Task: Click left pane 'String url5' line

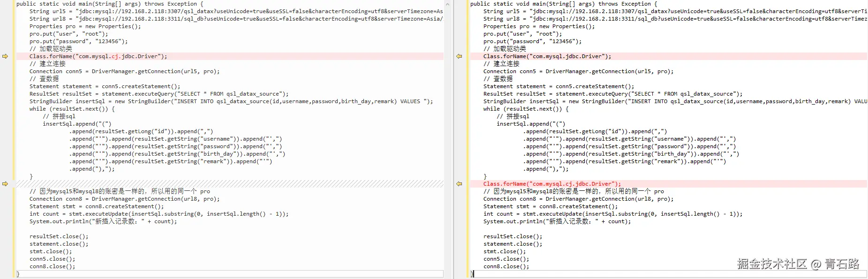Action: pyautogui.click(x=236, y=11)
